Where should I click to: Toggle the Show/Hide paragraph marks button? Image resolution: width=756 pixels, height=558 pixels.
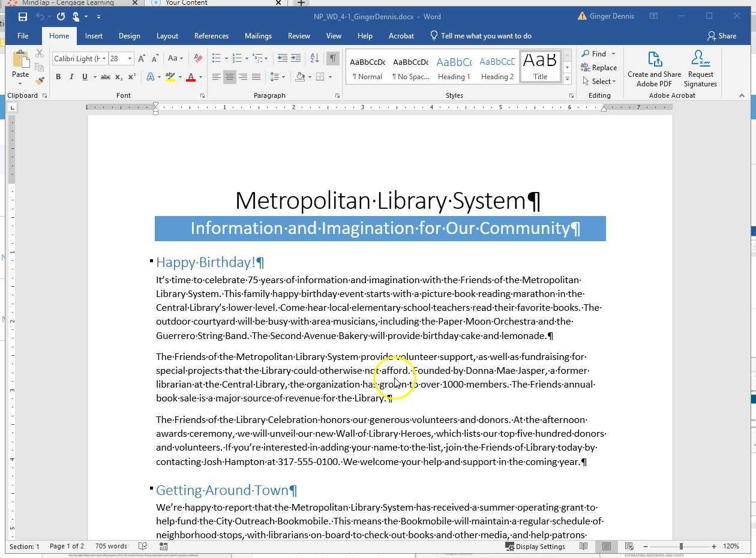[332, 58]
